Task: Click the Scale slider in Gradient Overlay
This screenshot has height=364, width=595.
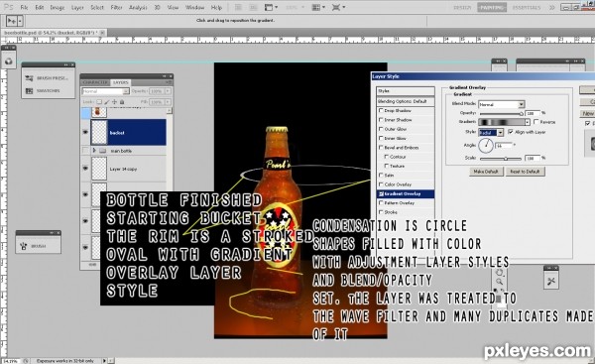Action: click(x=501, y=159)
